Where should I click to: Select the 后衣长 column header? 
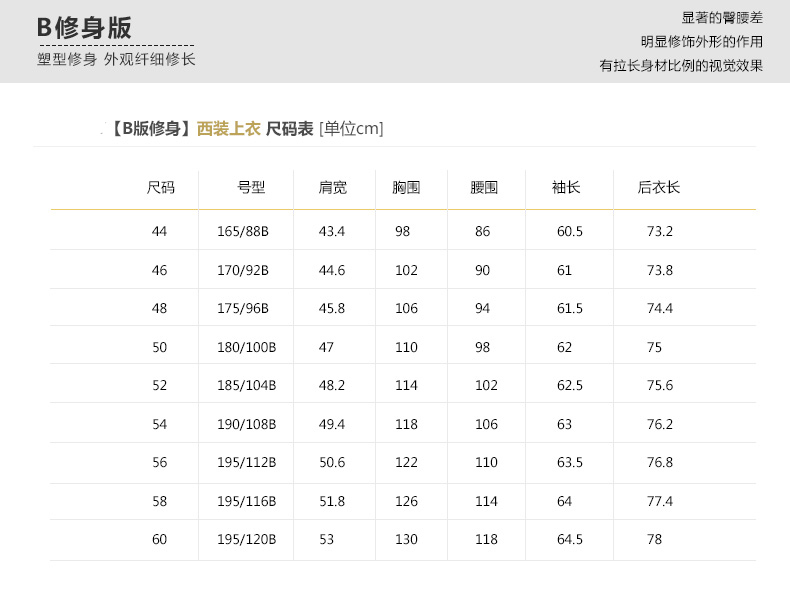(659, 187)
